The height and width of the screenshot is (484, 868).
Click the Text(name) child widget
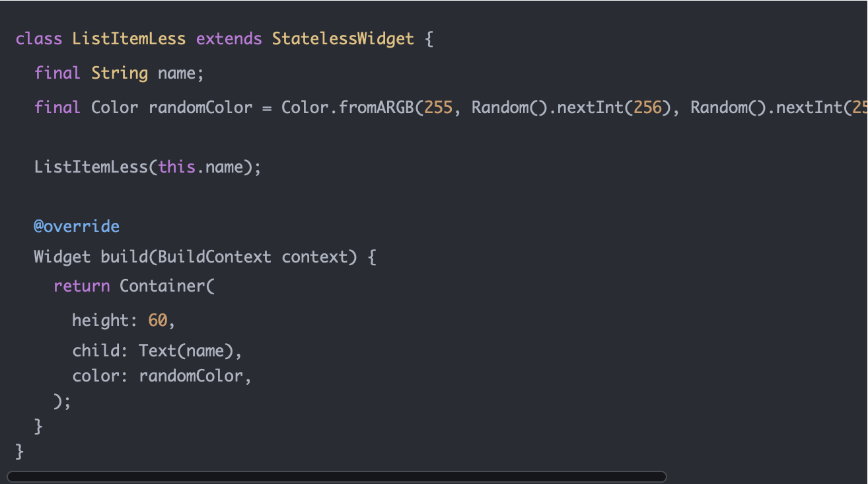186,351
